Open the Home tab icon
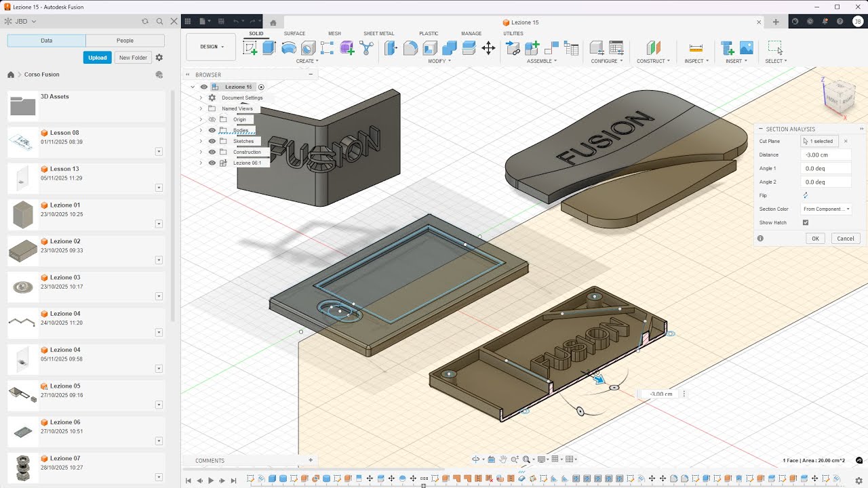Image resolution: width=868 pixels, height=488 pixels. click(x=273, y=22)
